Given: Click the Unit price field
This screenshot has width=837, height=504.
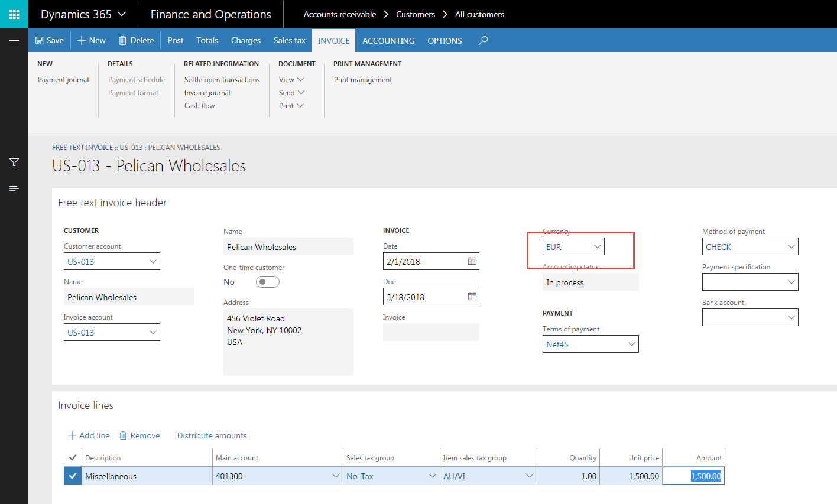Looking at the screenshot, I should (x=631, y=476).
